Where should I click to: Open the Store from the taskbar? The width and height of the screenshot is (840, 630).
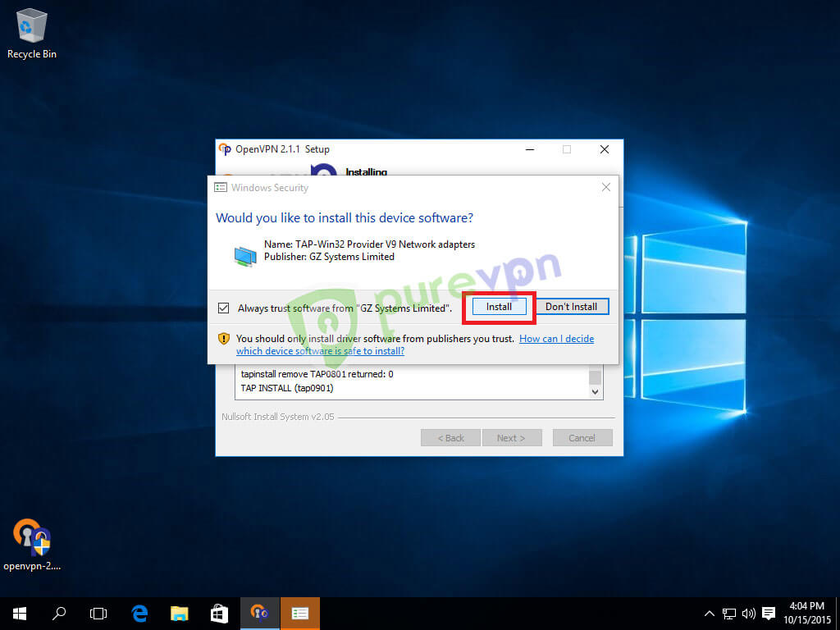pos(219,614)
